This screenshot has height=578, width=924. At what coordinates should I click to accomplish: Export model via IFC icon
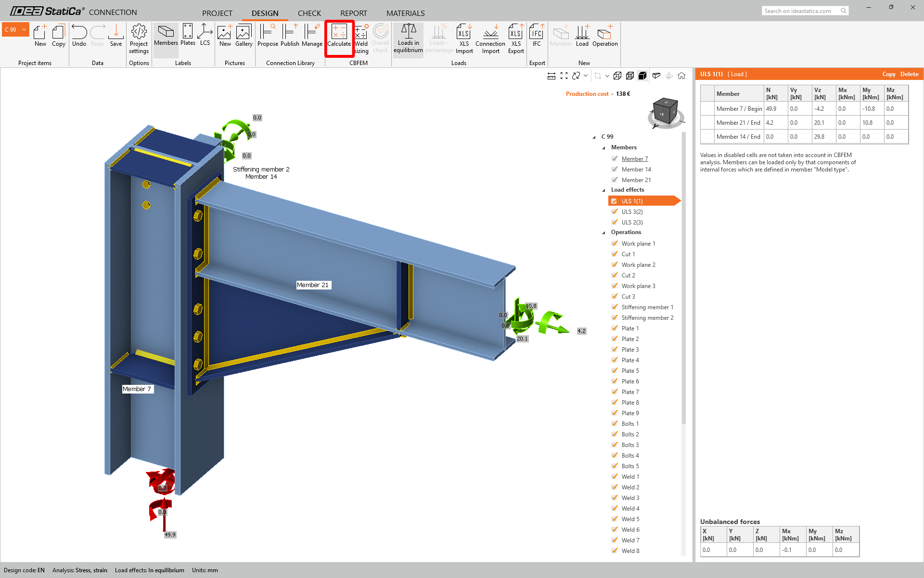click(x=537, y=36)
